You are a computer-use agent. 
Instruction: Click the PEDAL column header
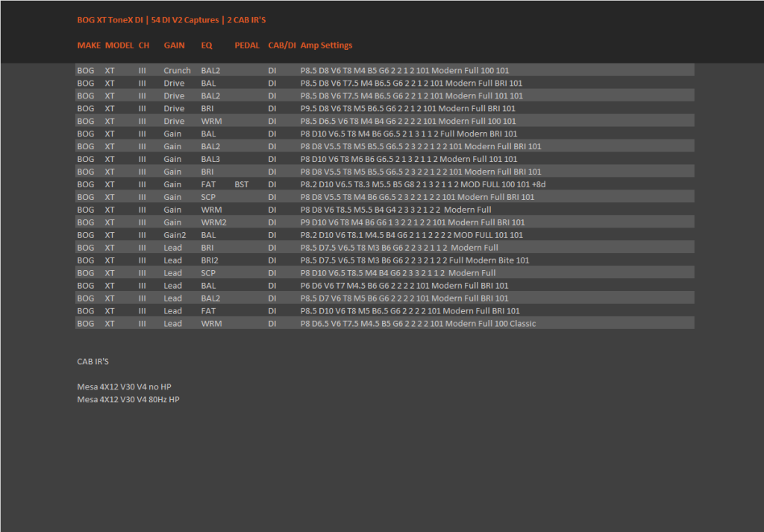pos(247,46)
